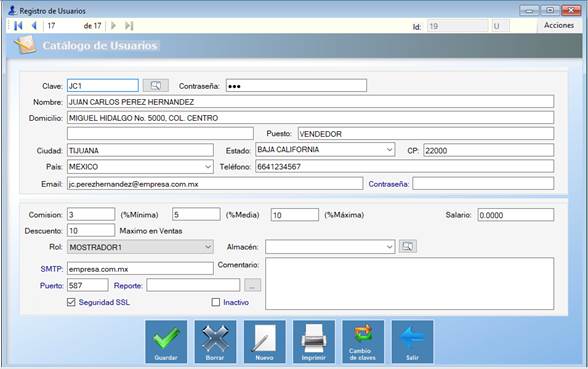This screenshot has height=369, width=588.
Task: Expand the Rol dropdown showing MOSTRADOR1
Action: click(208, 247)
